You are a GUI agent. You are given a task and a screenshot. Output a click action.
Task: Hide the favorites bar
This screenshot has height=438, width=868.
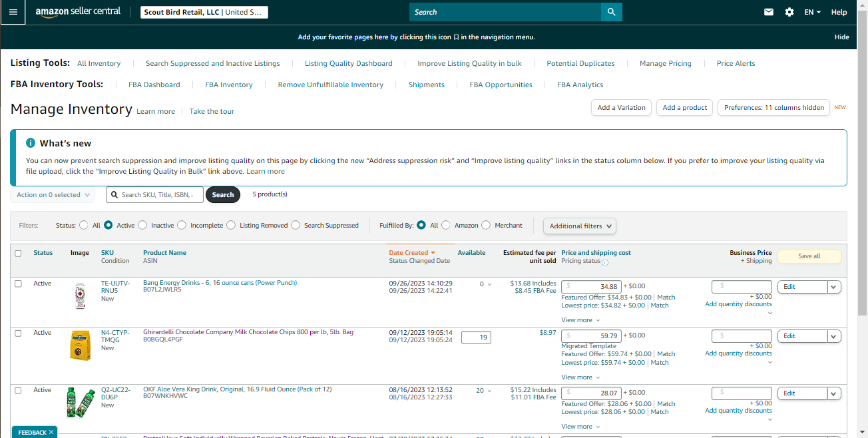(842, 37)
